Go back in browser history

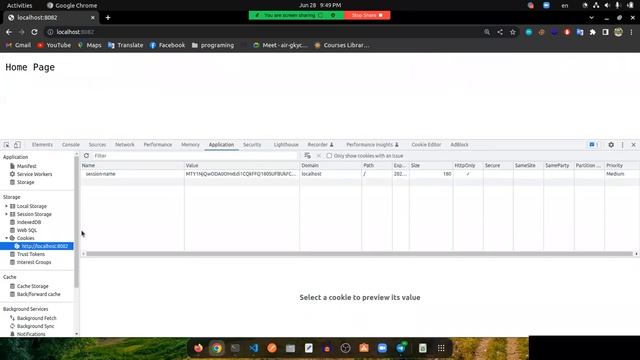(9, 32)
